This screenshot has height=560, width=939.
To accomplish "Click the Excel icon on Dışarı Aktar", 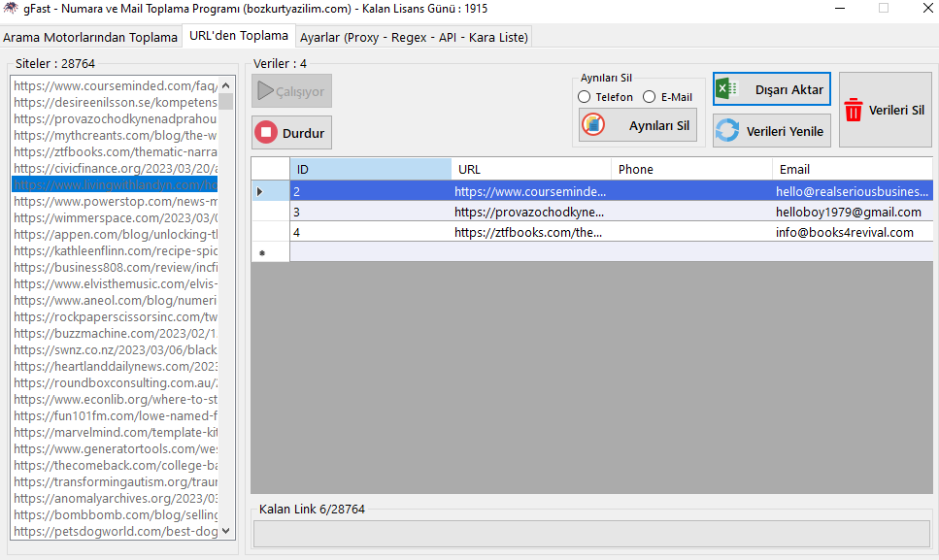I will click(726, 89).
